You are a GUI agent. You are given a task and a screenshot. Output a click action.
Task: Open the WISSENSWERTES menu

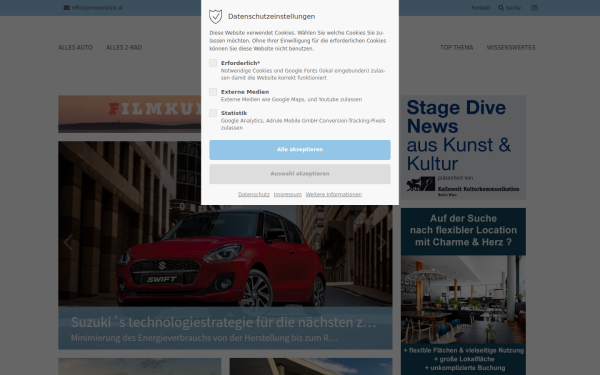511,47
